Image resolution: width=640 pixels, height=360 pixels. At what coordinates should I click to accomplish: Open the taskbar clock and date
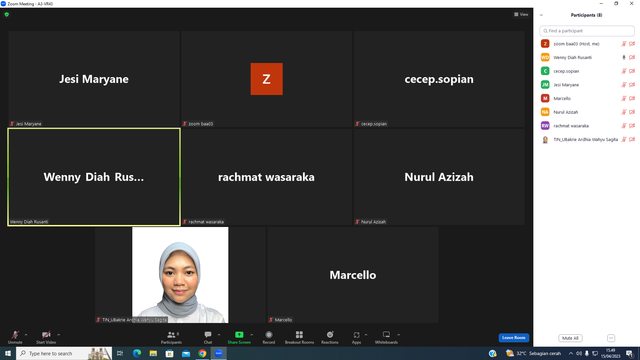[611, 353]
